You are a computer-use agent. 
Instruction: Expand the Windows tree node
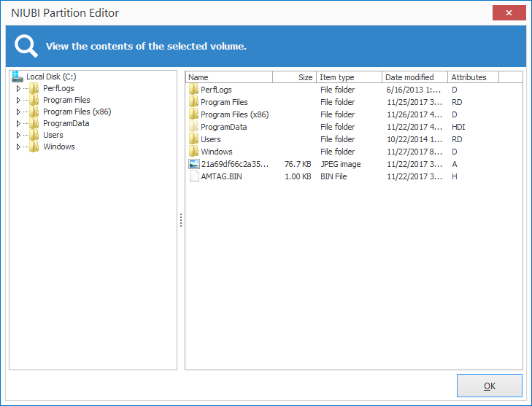pos(18,147)
